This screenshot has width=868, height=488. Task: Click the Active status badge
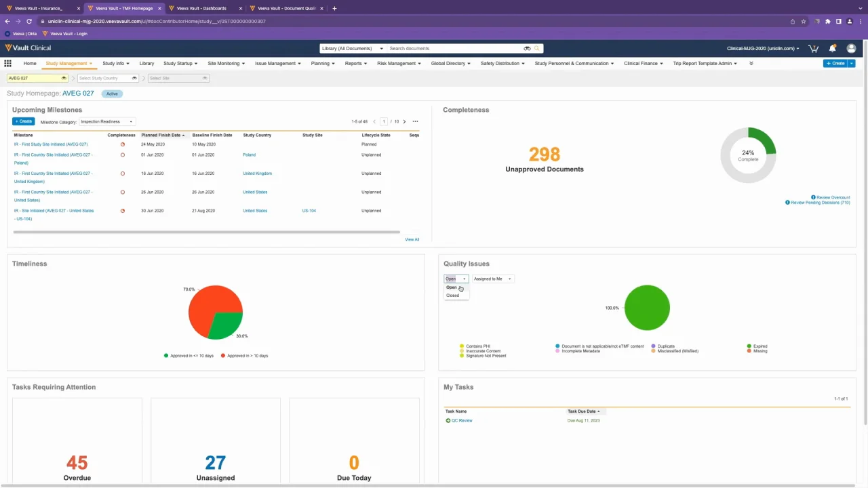coord(111,94)
